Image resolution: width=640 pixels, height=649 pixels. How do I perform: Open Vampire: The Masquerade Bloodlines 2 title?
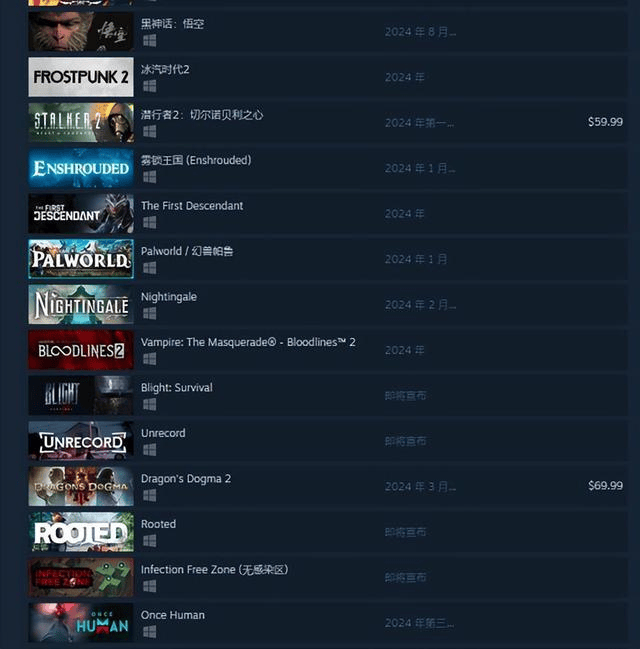248,342
